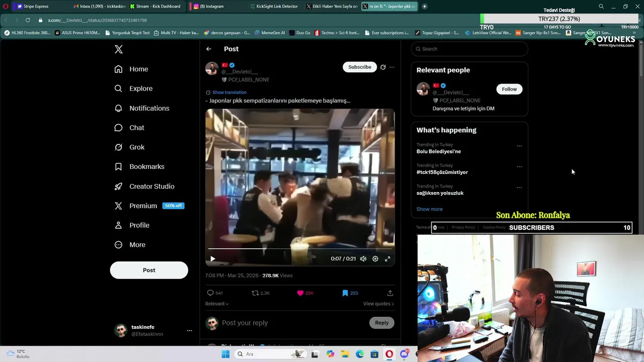Click Show more under What's happening
Viewport: 644px width, 362px height.
430,209
